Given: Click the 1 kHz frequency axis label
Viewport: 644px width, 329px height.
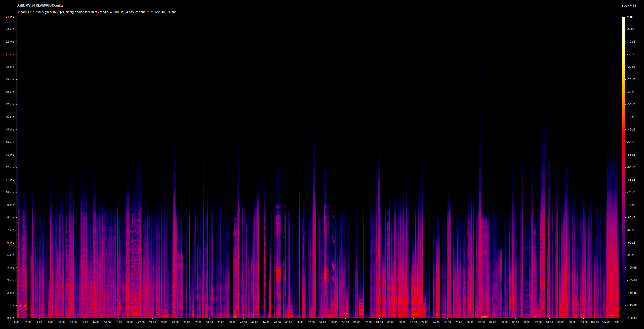Looking at the screenshot, I should 11,305.
